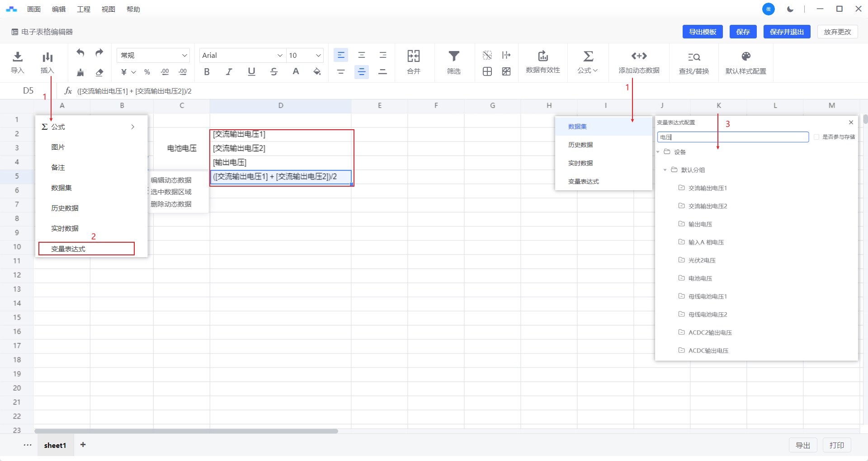Click Add Dynamic Data (添加动态数据) icon
The height and width of the screenshot is (461, 868).
(x=639, y=56)
